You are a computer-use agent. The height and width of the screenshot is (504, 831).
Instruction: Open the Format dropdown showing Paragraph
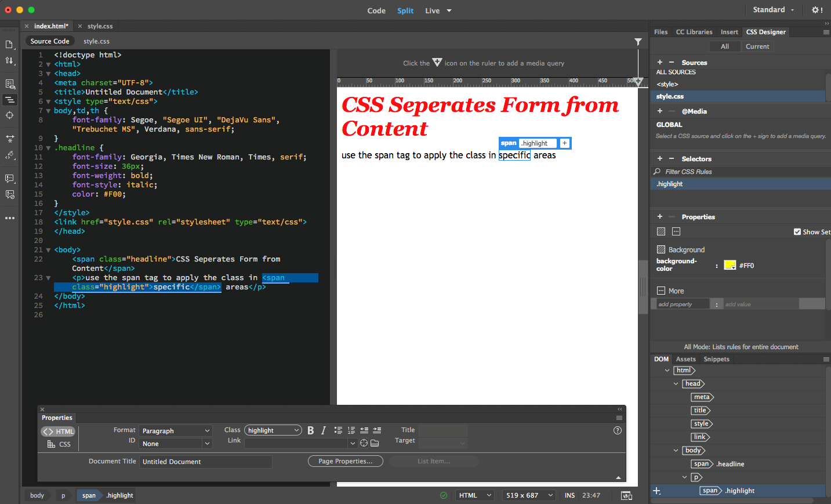coord(176,431)
